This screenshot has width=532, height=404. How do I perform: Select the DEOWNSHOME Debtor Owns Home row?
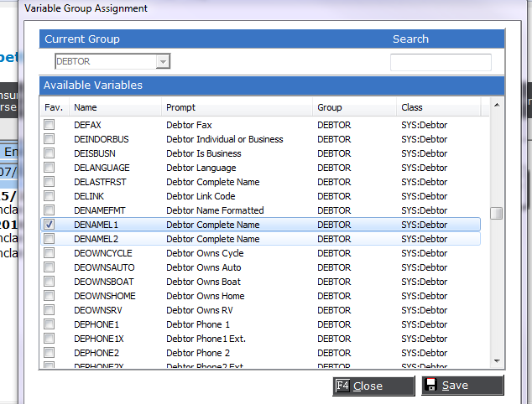click(260, 296)
